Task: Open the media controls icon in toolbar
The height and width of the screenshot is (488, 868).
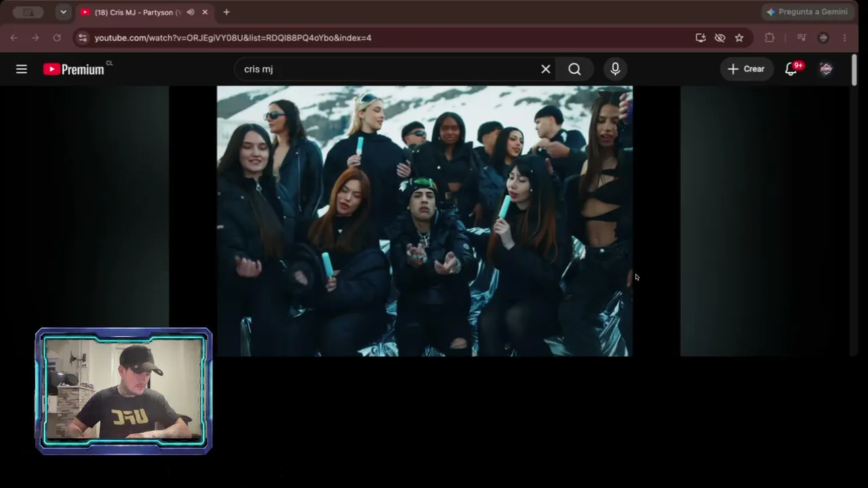Action: (802, 38)
